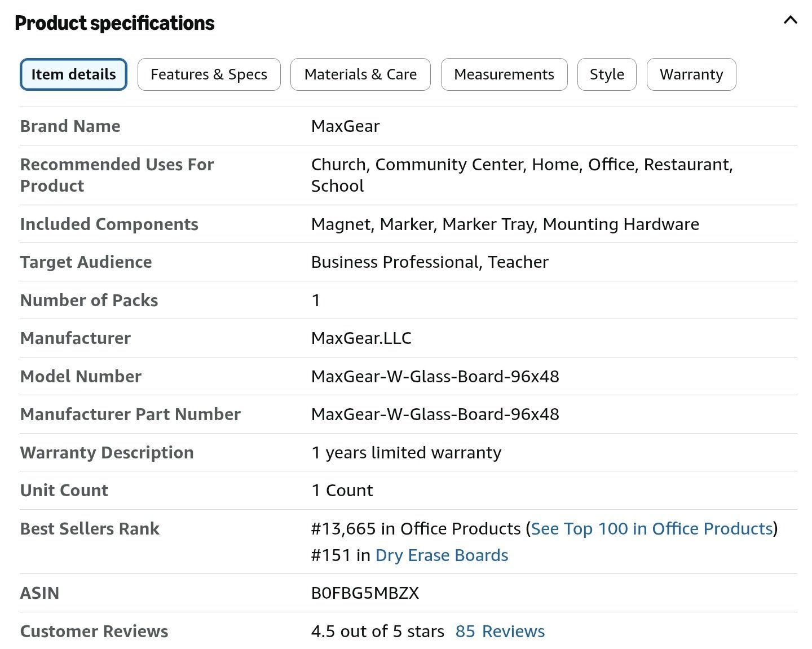This screenshot has height=649, width=812.
Task: Switch to the Style tab
Action: tap(607, 74)
